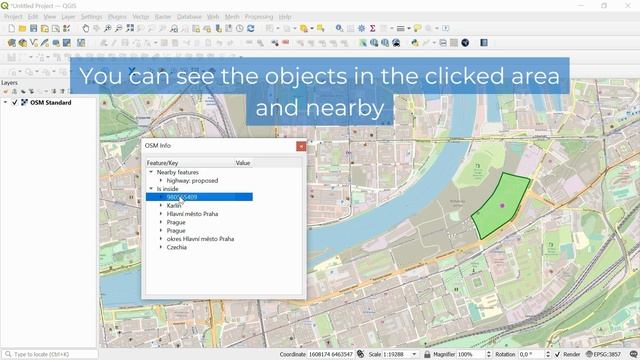Click the Magnifier percentage field

(x=471, y=354)
